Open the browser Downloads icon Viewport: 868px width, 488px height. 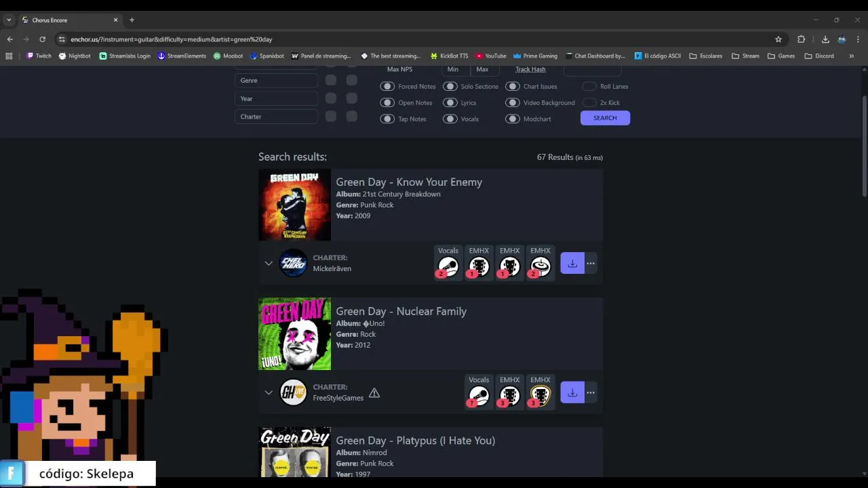[x=825, y=39]
